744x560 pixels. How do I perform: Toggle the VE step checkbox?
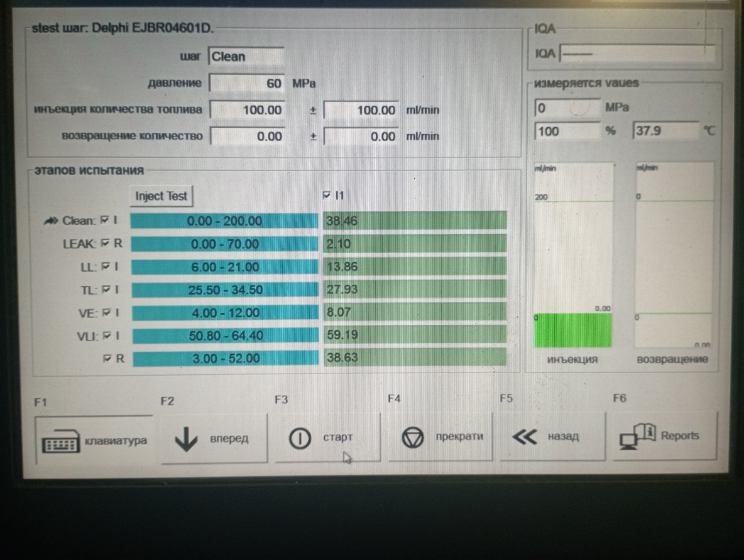tap(107, 312)
